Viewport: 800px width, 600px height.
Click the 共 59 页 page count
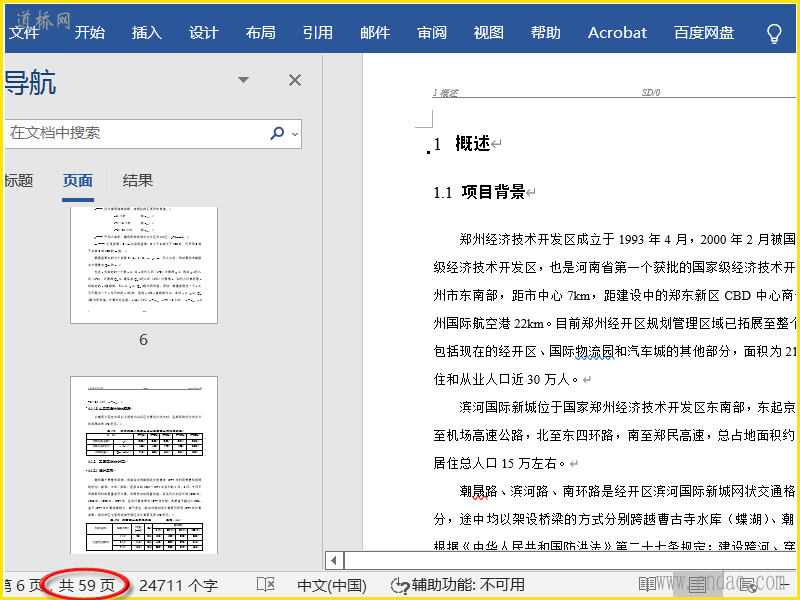87,585
